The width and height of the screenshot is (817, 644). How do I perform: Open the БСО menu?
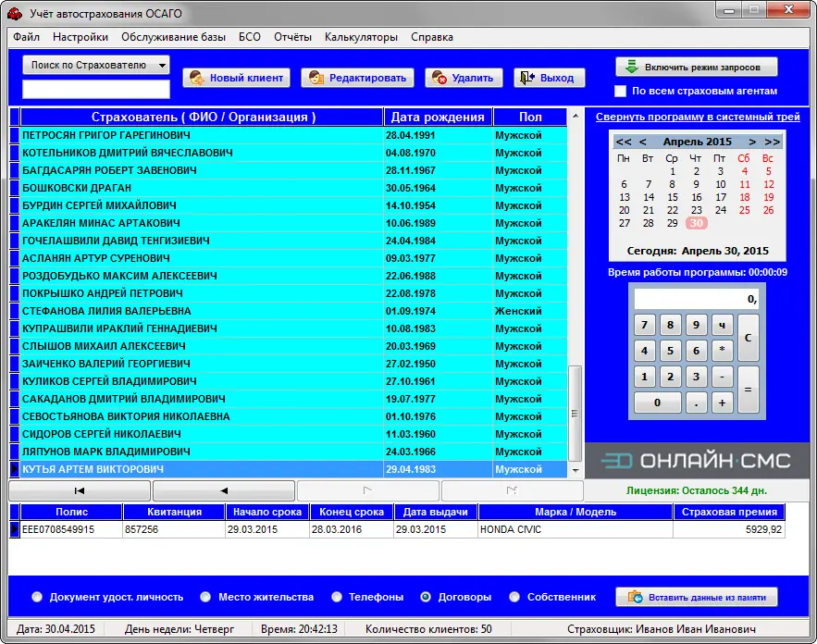250,37
